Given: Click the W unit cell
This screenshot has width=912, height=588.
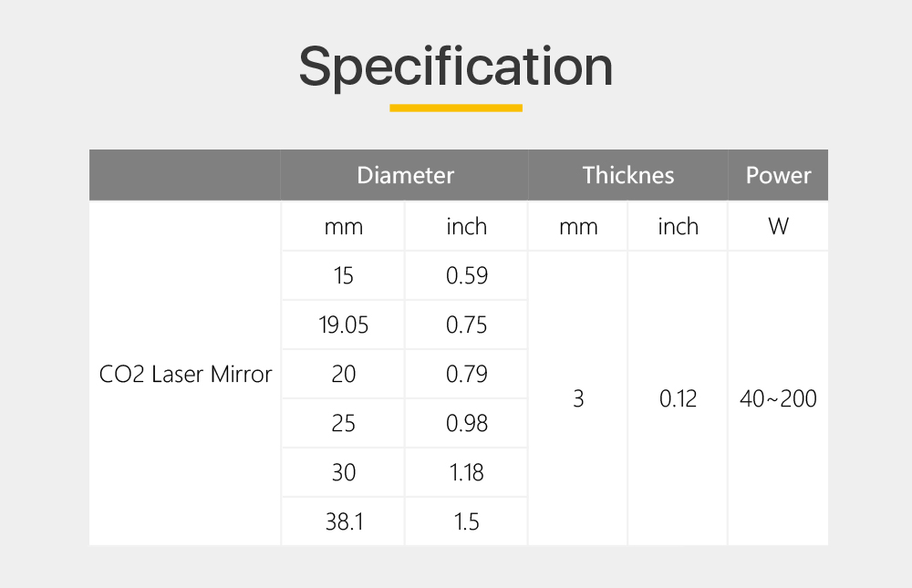Looking at the screenshot, I should coord(778,226).
